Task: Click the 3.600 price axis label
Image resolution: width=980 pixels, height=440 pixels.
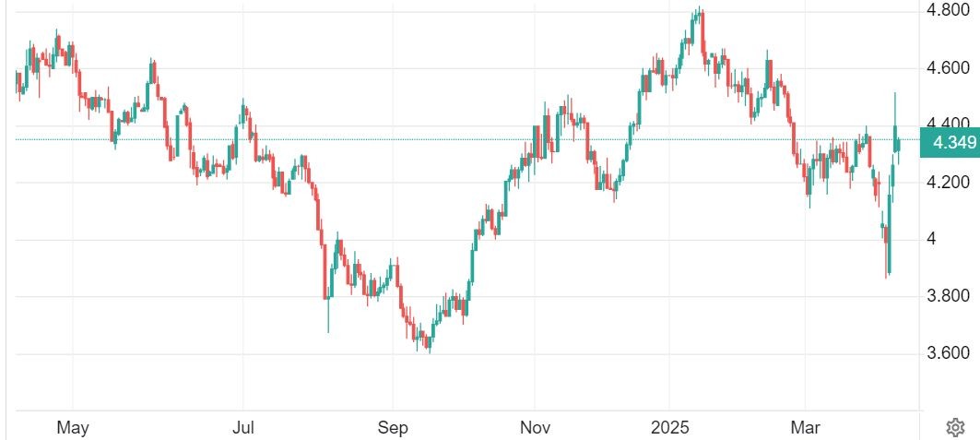Action: tap(946, 353)
